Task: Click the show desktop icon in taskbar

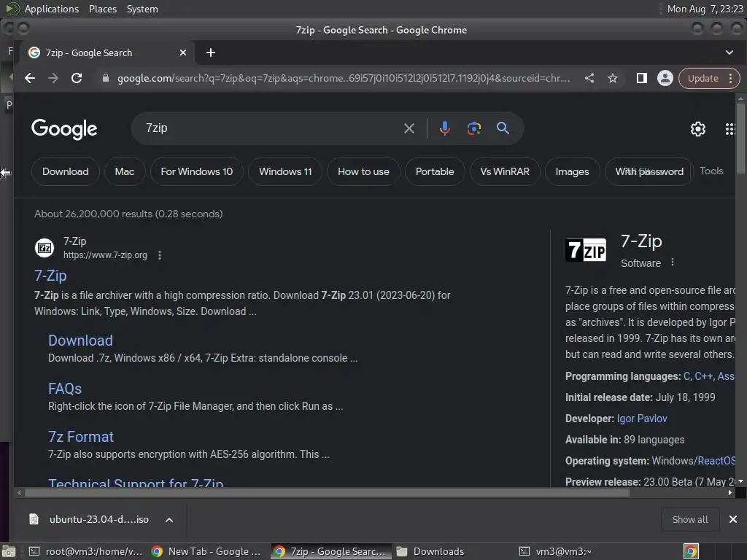Action: (x=9, y=551)
